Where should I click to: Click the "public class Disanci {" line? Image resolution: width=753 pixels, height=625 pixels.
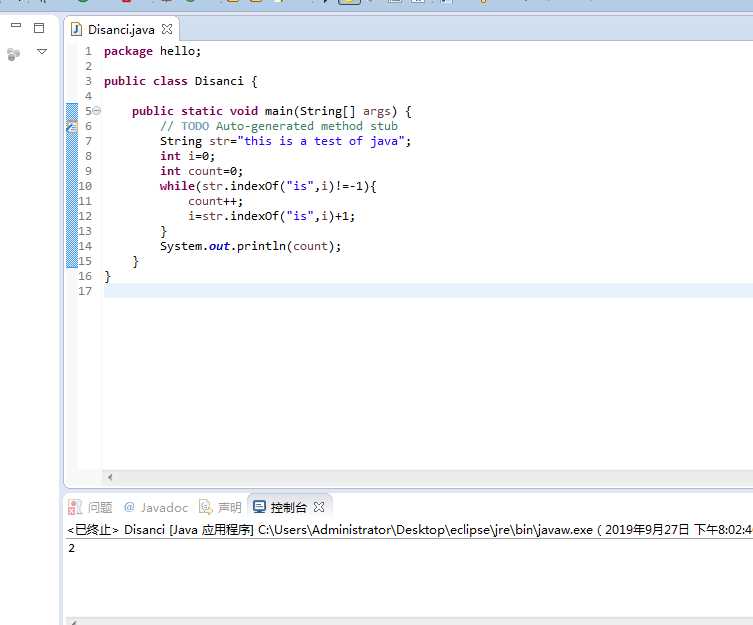[181, 81]
